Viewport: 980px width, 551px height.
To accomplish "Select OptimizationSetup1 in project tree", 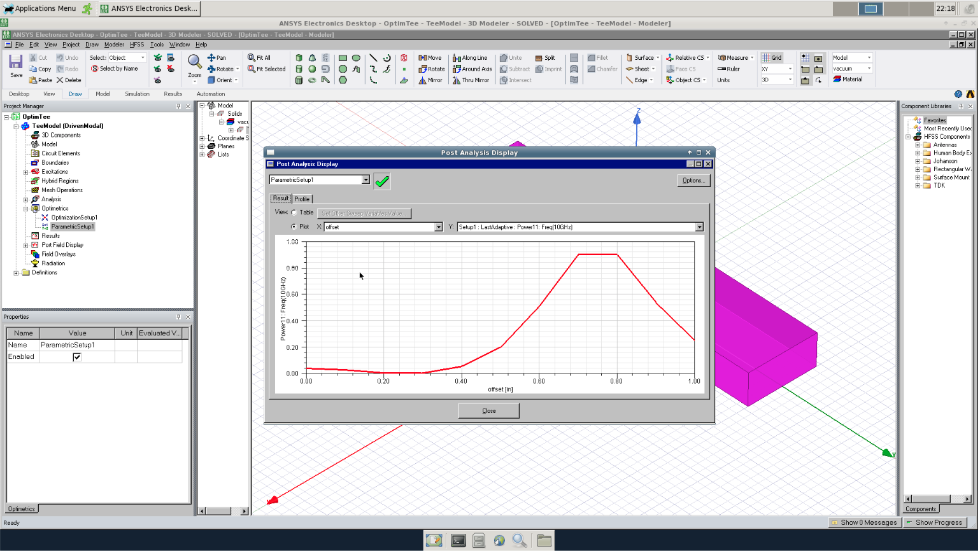I will pyautogui.click(x=74, y=218).
